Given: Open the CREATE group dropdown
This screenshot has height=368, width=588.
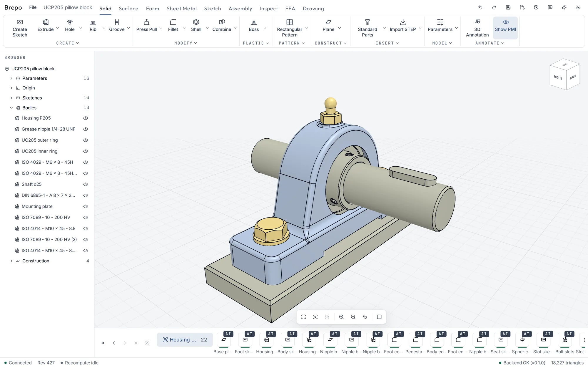Looking at the screenshot, I should [x=68, y=43].
